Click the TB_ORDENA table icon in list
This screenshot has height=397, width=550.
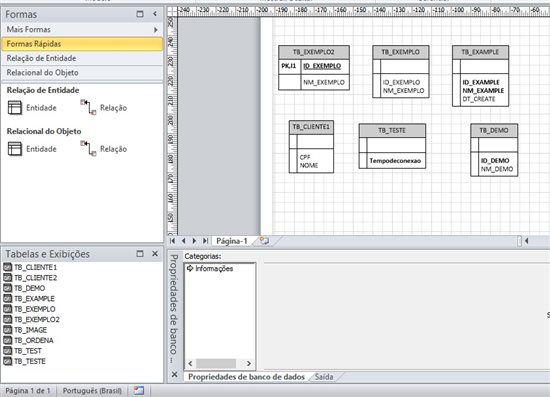(7, 340)
